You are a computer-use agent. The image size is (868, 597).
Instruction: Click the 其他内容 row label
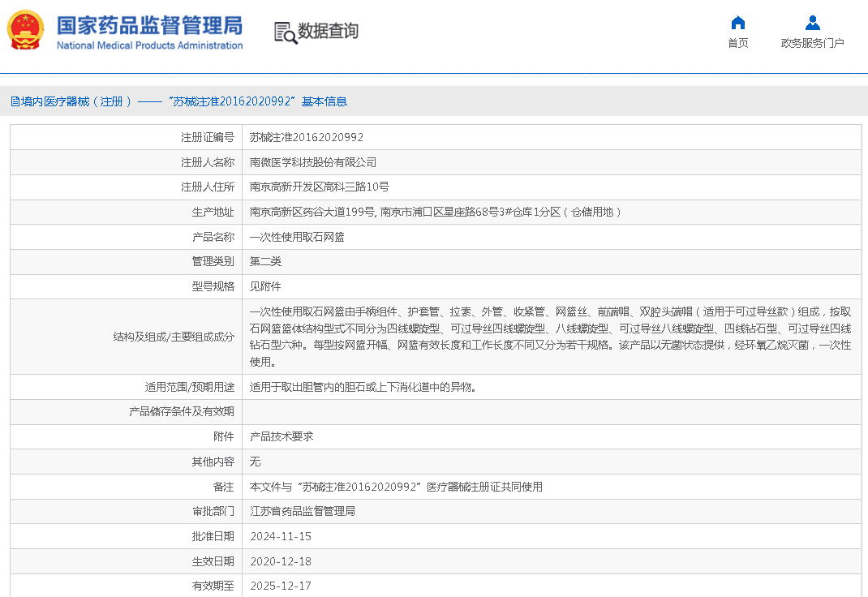tap(213, 462)
